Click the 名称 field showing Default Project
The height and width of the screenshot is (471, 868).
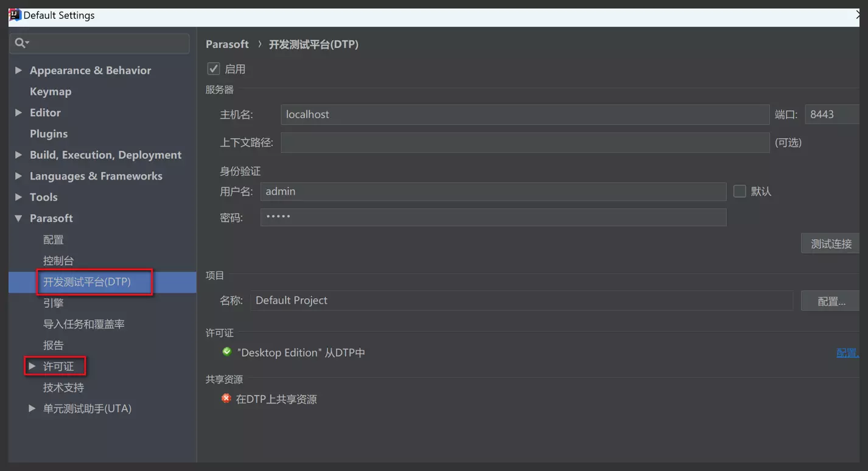pos(522,301)
